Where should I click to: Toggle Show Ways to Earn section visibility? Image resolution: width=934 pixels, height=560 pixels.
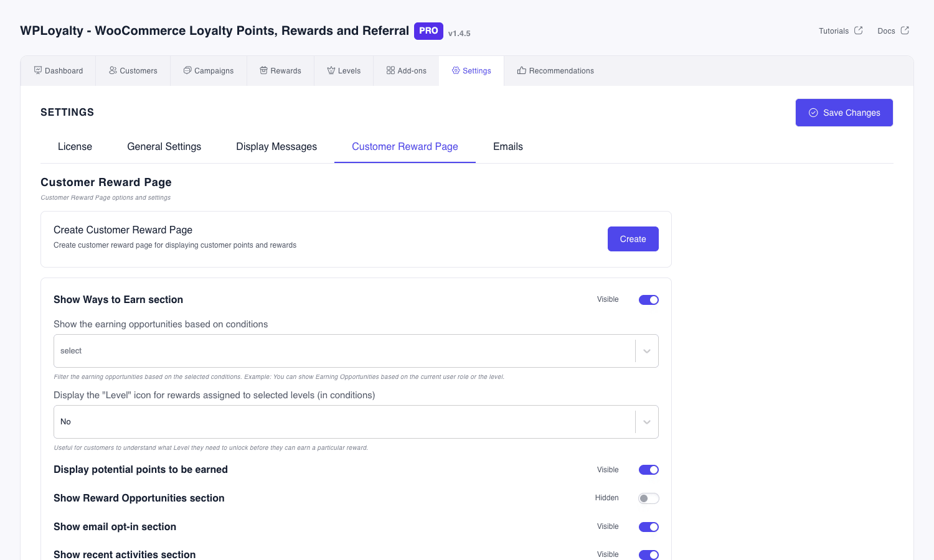(649, 300)
